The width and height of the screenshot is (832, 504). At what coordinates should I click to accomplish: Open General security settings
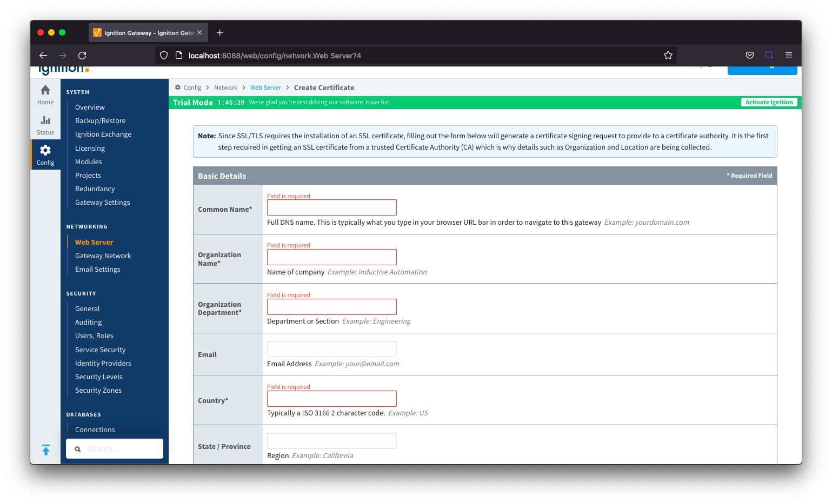point(88,308)
